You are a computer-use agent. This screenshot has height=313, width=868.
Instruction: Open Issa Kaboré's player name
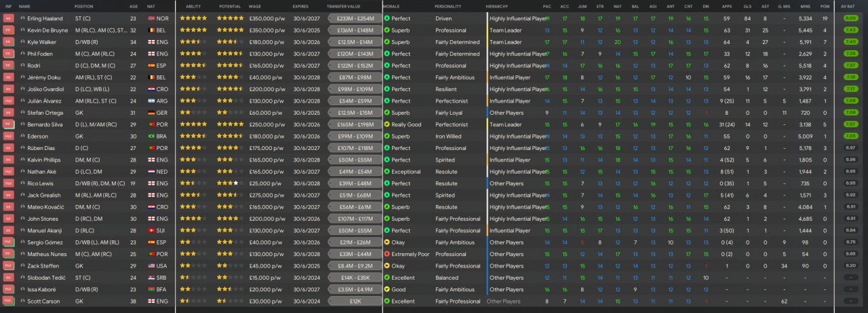[41, 290]
